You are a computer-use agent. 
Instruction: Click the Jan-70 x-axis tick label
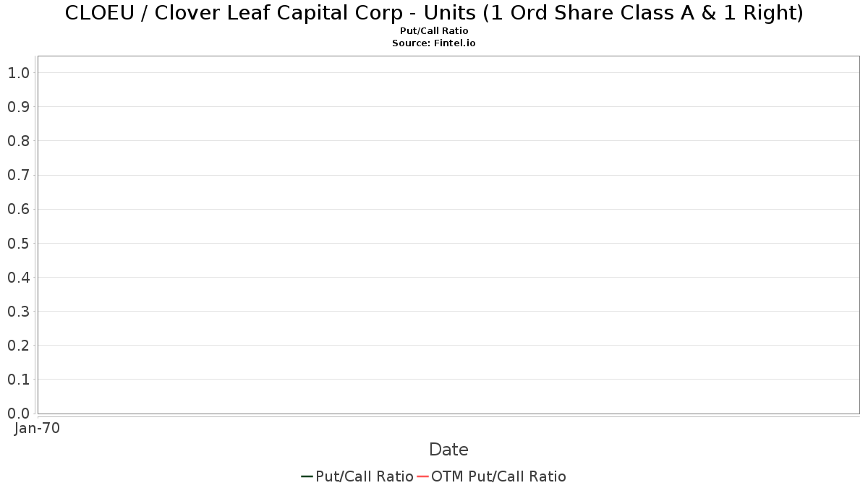[x=37, y=428]
